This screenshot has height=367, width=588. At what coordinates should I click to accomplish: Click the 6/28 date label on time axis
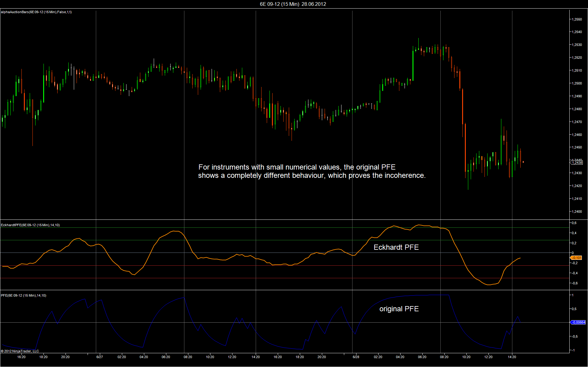pyautogui.click(x=356, y=357)
